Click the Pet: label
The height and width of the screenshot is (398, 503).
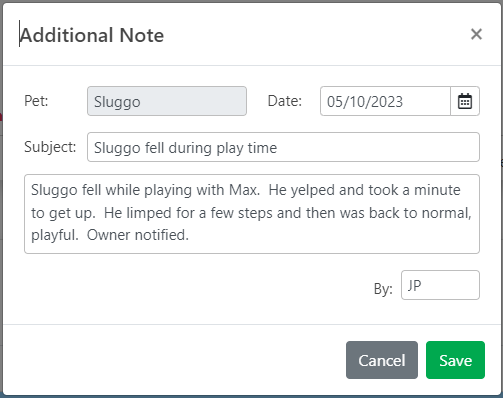(x=36, y=101)
